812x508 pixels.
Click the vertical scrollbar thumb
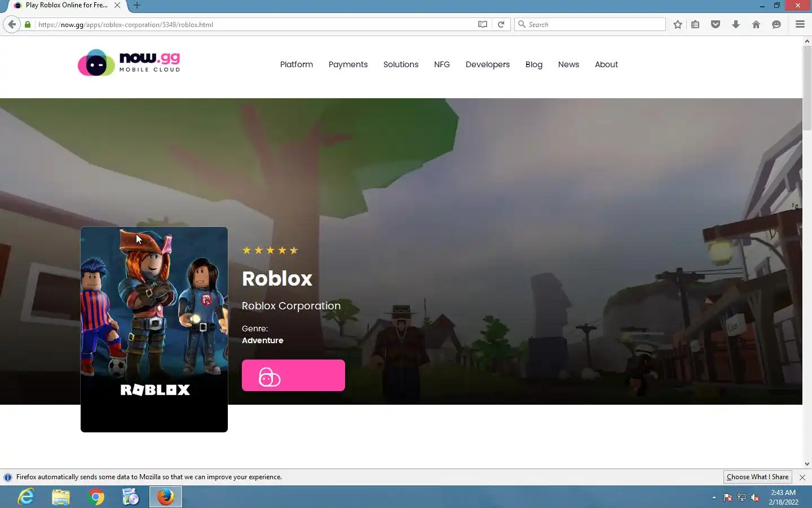tap(807, 88)
